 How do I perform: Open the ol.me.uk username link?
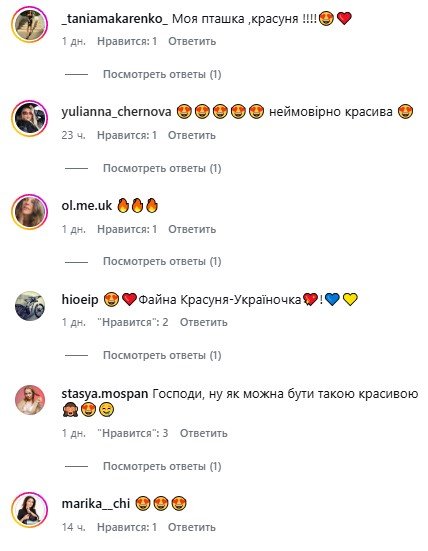pyautogui.click(x=87, y=205)
